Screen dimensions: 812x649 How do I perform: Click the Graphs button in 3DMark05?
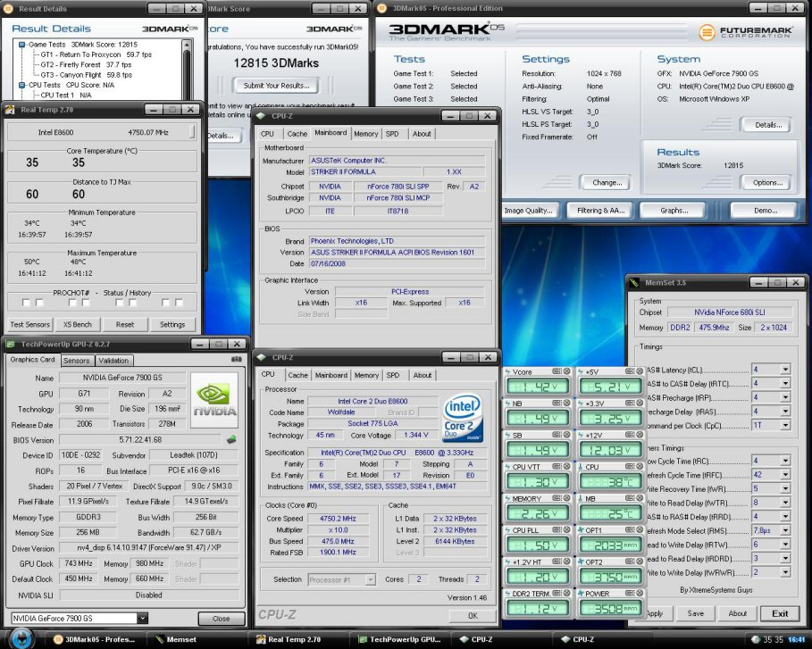coord(674,210)
